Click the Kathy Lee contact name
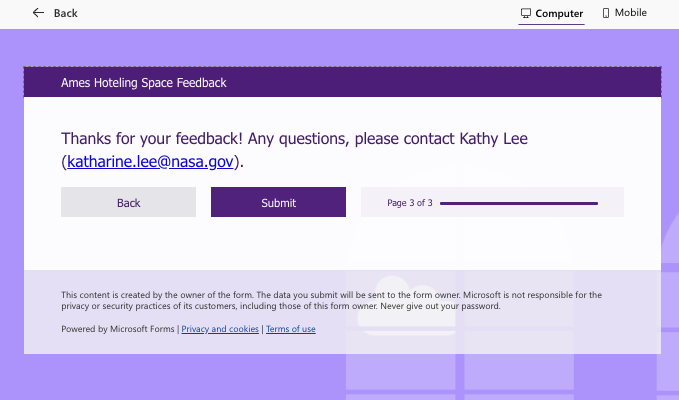This screenshot has width=679, height=400. pyautogui.click(x=493, y=138)
